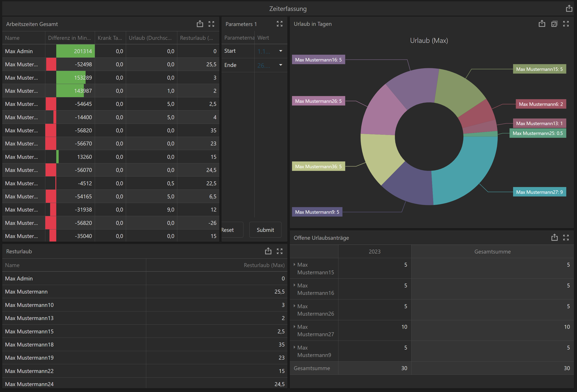
Task: Click the Gesamtsumme column header
Action: pyautogui.click(x=492, y=251)
